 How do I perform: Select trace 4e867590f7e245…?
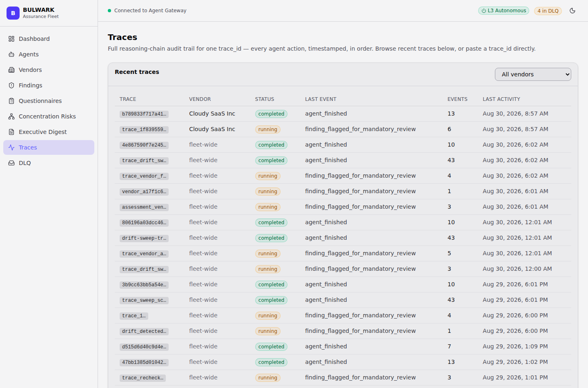pos(144,145)
